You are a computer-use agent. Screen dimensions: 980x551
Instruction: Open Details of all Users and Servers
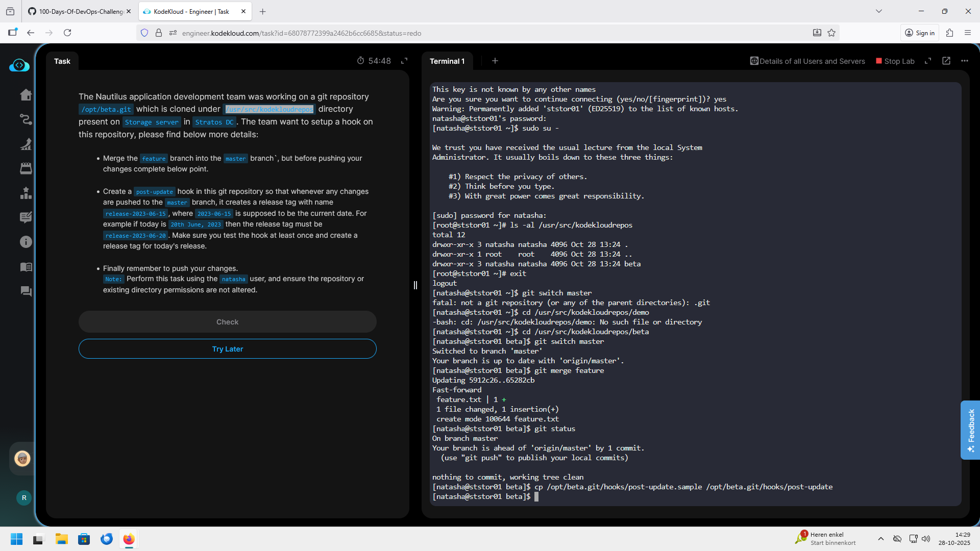[x=807, y=61]
